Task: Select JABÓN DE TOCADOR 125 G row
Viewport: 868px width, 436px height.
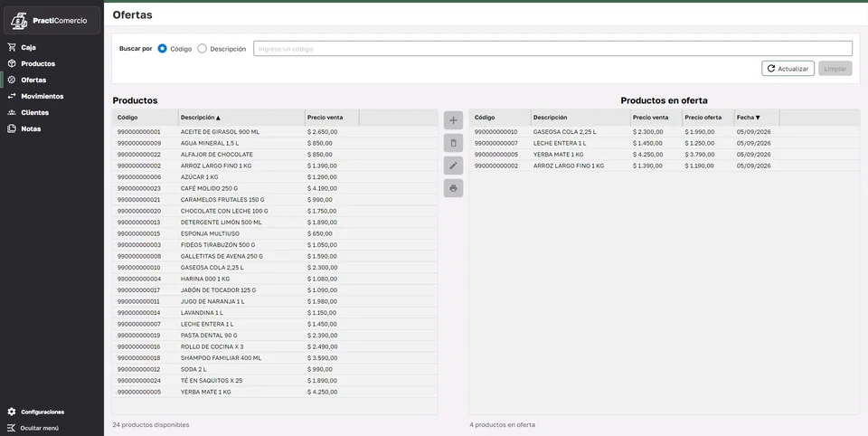Action: (x=275, y=290)
